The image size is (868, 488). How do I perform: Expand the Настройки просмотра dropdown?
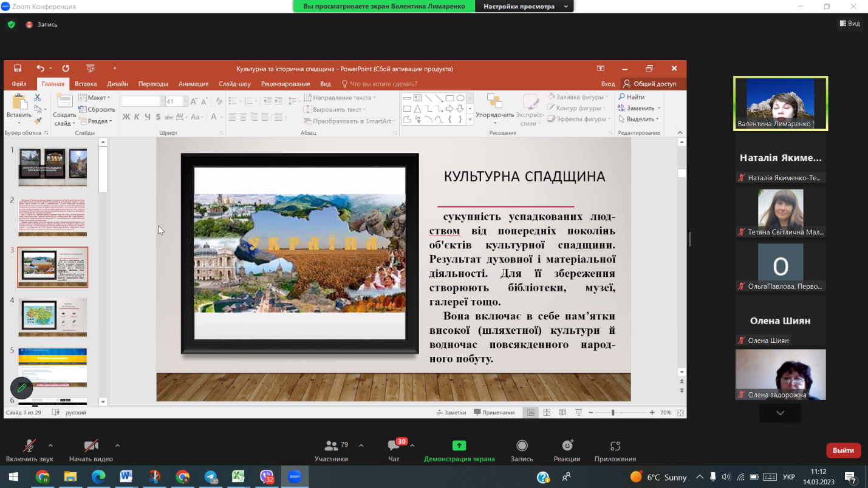click(x=525, y=7)
